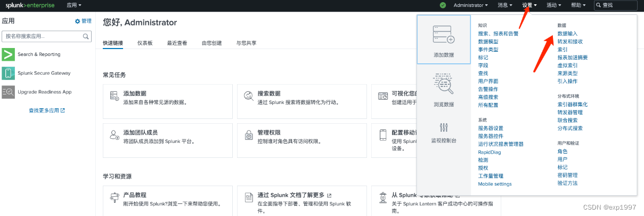Open the 消息 dropdown menu

pos(504,5)
